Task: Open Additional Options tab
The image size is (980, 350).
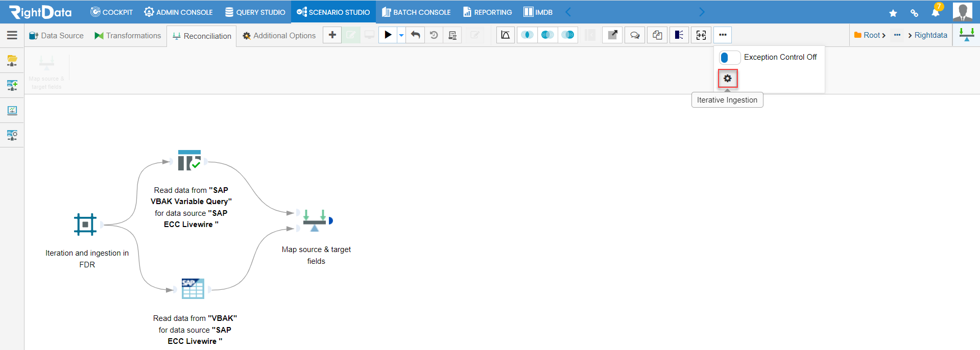Action: (x=279, y=36)
